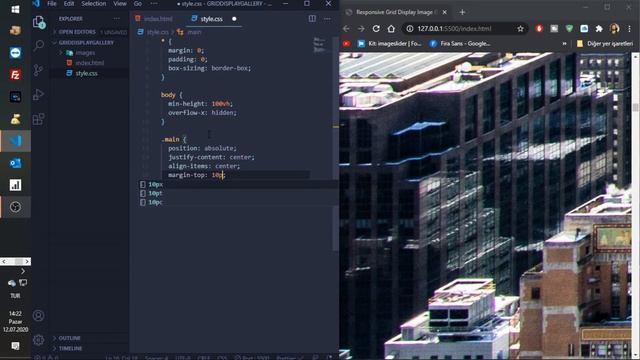Open the Search view in VS Code
The height and width of the screenshot is (360, 640).
tap(39, 45)
